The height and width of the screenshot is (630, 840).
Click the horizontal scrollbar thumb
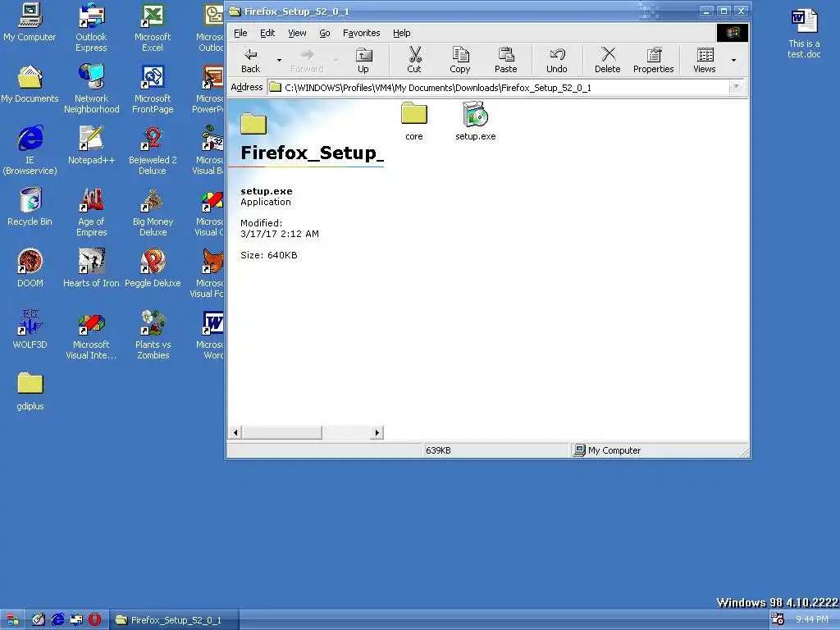[282, 432]
